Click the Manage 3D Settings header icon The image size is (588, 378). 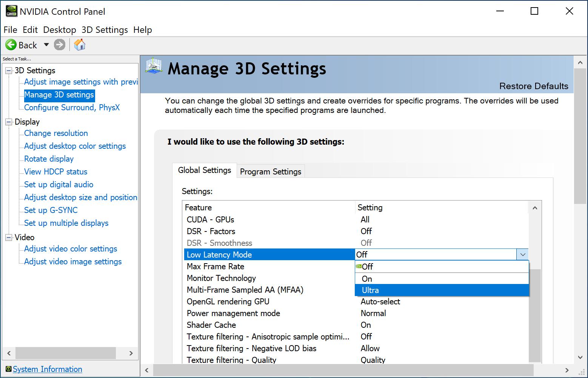coord(154,66)
